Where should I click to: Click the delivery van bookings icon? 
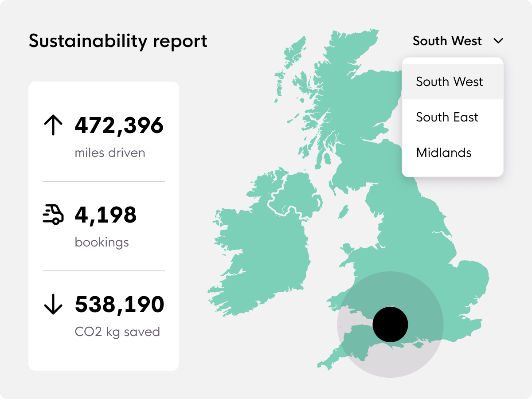pos(53,215)
